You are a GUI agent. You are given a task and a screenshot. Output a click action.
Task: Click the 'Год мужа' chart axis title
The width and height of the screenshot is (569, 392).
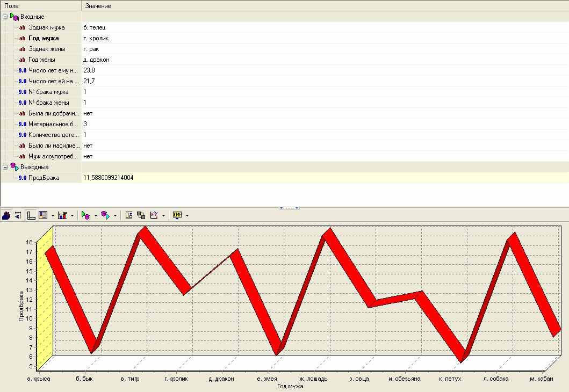click(290, 387)
